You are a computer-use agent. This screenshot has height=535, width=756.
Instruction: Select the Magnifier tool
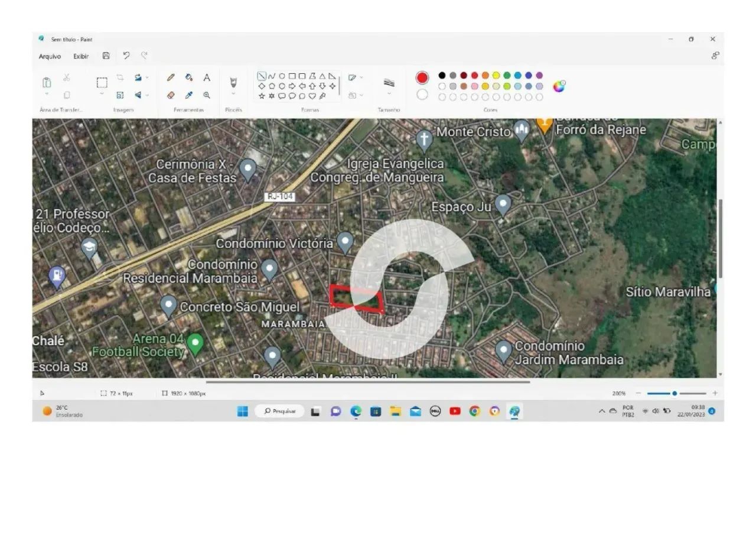coord(207,95)
